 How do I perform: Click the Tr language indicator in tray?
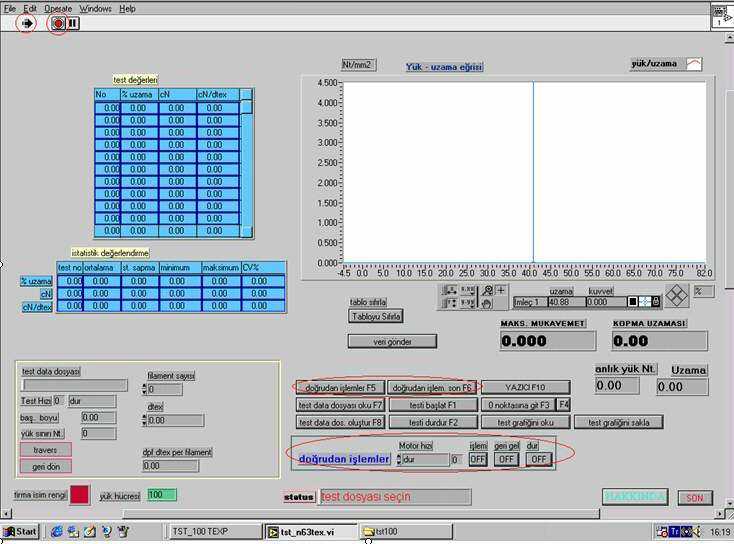tap(675, 531)
